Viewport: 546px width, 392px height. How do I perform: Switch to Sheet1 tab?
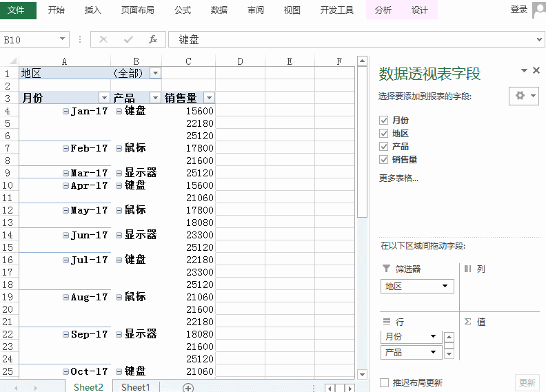[x=135, y=387]
